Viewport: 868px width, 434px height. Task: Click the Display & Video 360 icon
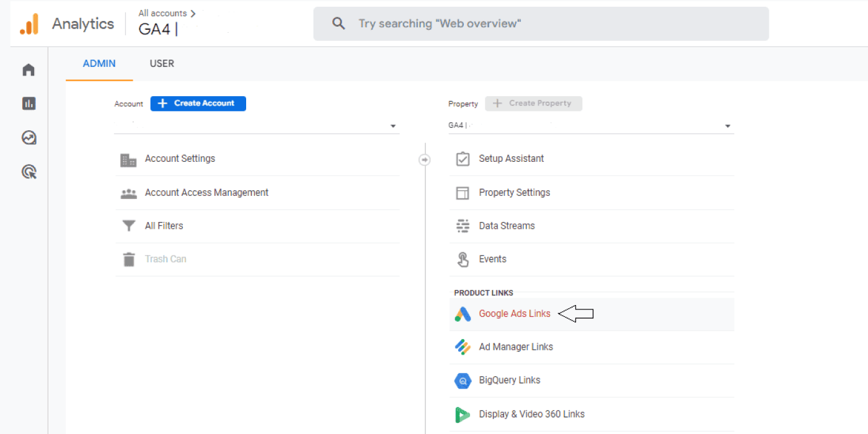(x=463, y=414)
